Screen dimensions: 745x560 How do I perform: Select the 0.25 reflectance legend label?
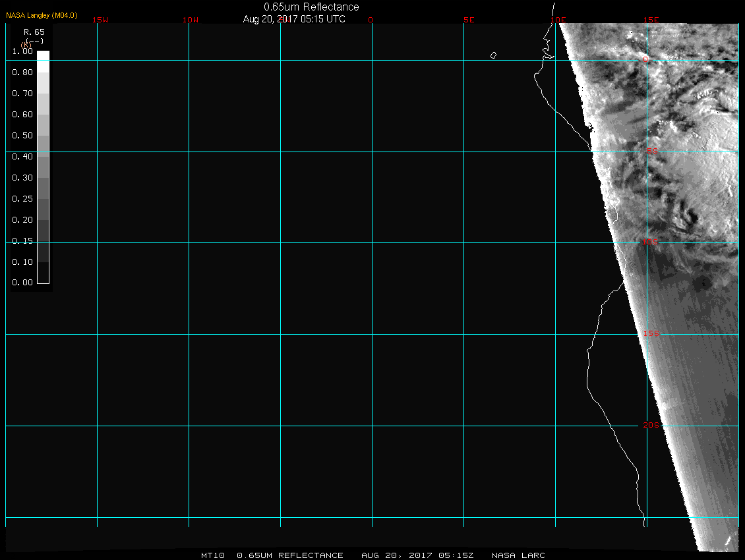click(22, 199)
